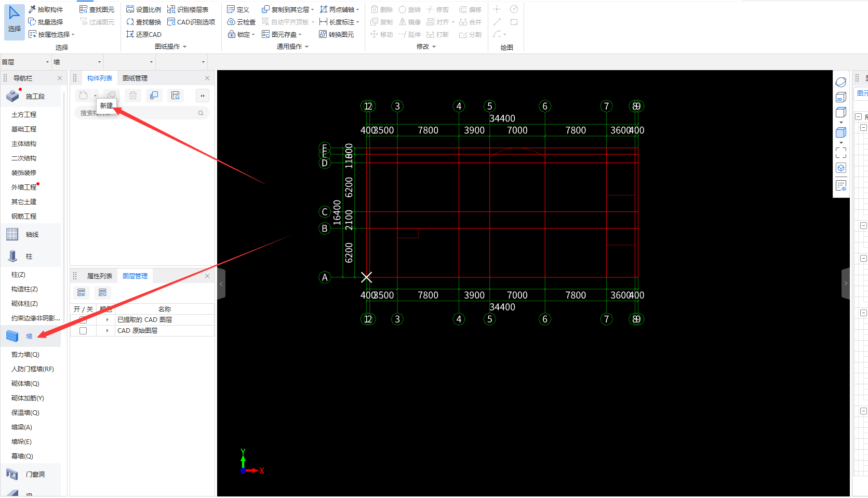The width and height of the screenshot is (868, 498).
Task: Run 云检查 cloud check
Action: pyautogui.click(x=241, y=22)
